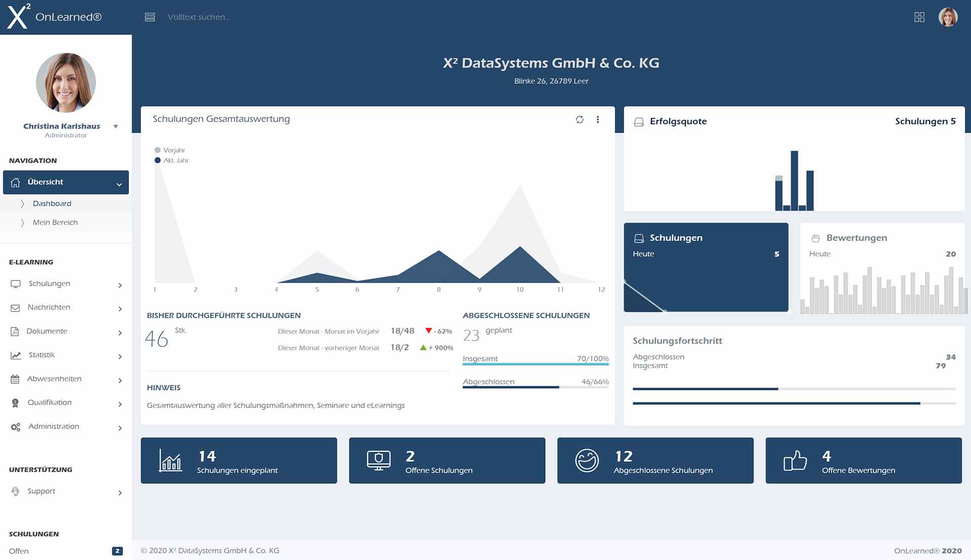Image resolution: width=971 pixels, height=560 pixels.
Task: Expand the Support chevron
Action: [x=120, y=493]
